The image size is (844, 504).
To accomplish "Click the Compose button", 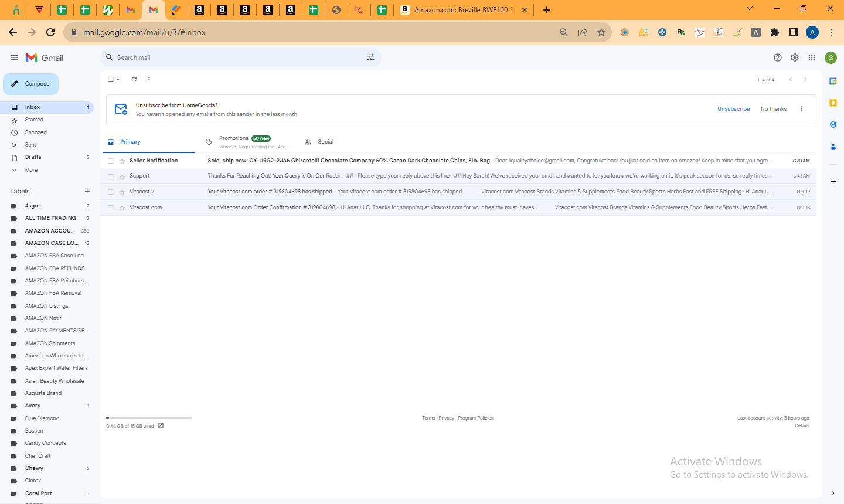I will coord(31,84).
